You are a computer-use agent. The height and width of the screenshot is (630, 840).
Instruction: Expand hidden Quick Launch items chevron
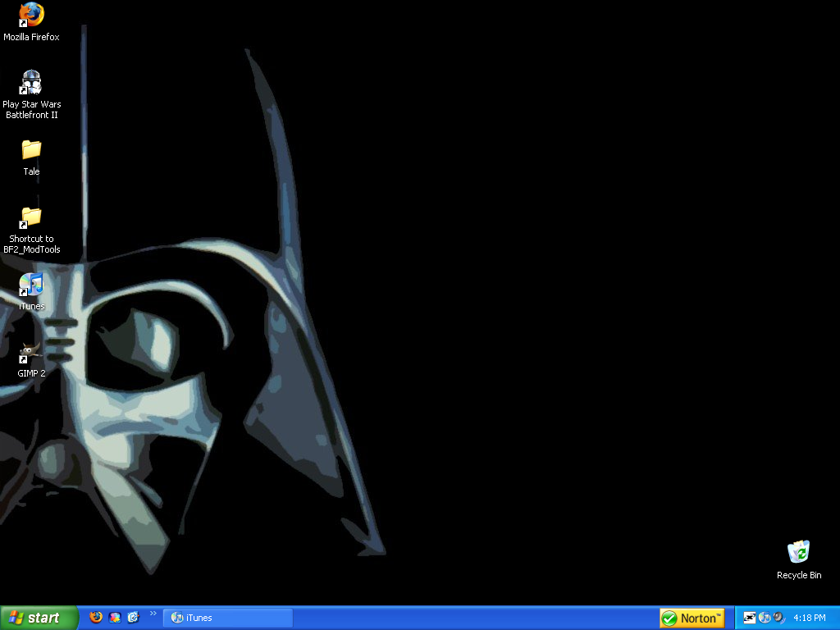click(153, 614)
